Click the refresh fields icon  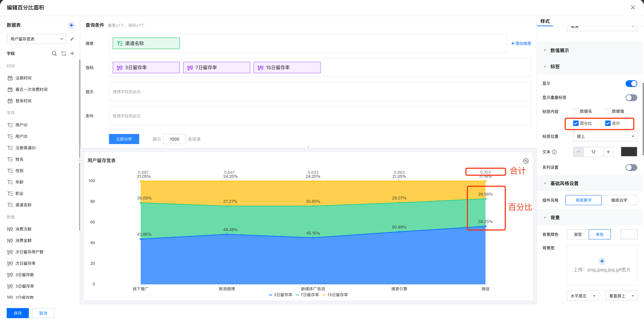pos(64,53)
